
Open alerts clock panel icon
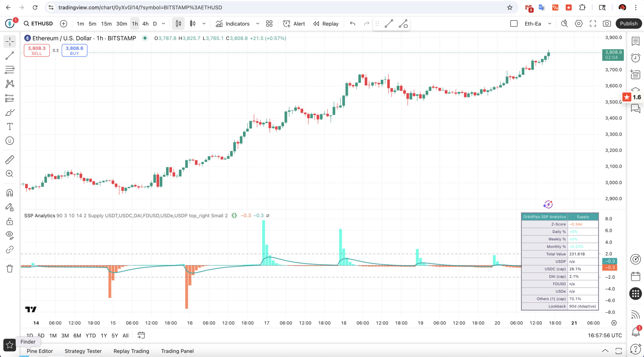tap(635, 58)
